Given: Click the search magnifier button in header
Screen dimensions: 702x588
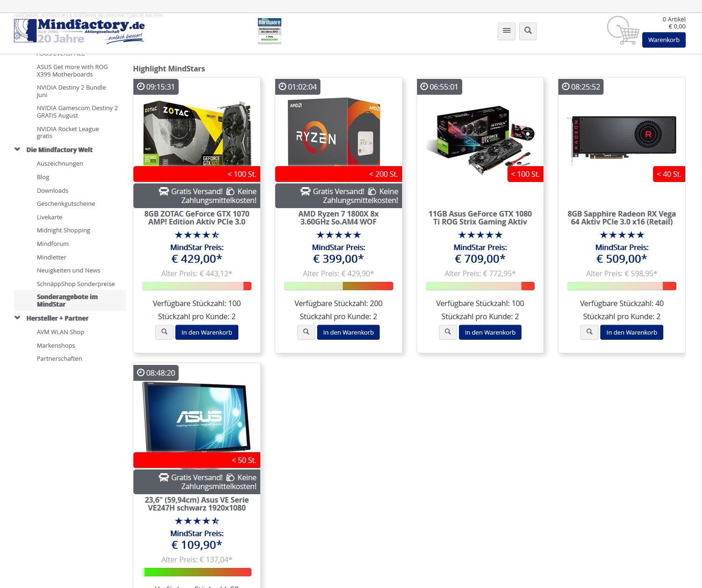Looking at the screenshot, I should point(528,31).
